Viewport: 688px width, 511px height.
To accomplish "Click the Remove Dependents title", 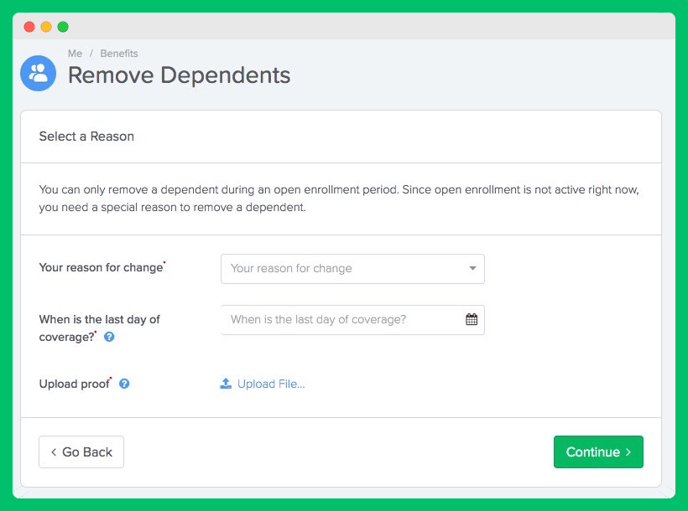I will 179,75.
